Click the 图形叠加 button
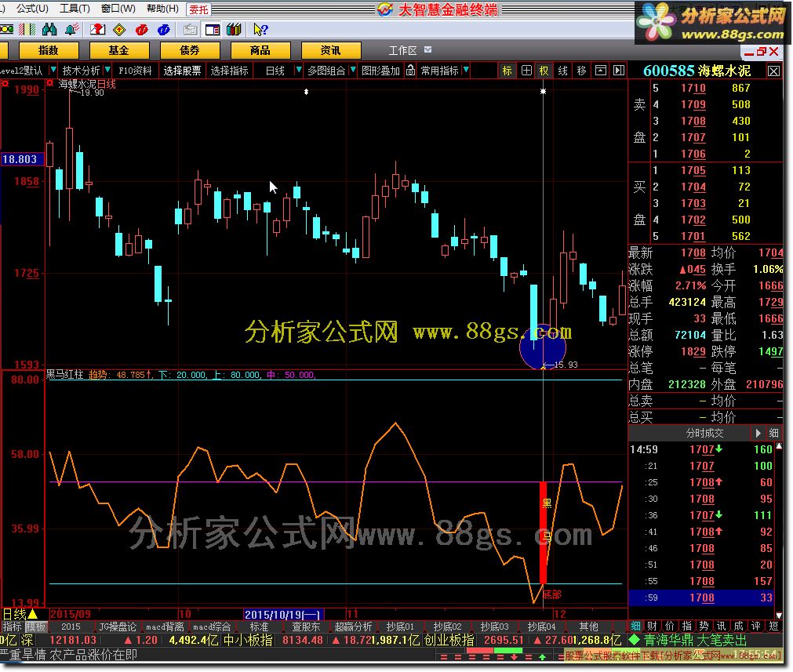 pos(380,71)
